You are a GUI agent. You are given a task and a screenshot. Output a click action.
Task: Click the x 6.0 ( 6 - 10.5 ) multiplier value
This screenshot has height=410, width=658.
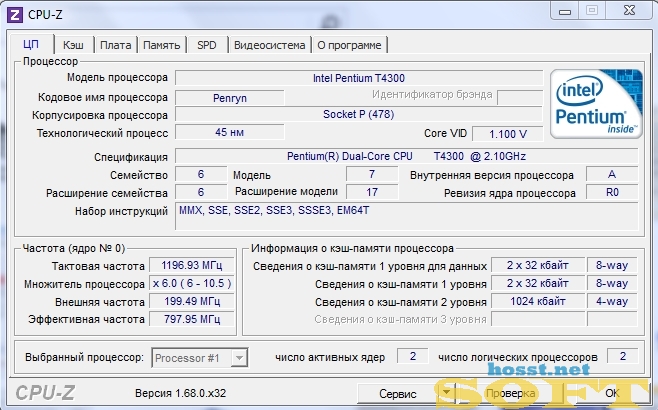[x=192, y=283]
